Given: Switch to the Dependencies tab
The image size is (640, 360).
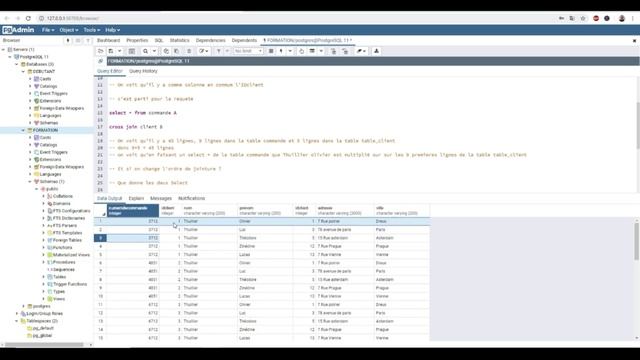Looking at the screenshot, I should click(211, 40).
